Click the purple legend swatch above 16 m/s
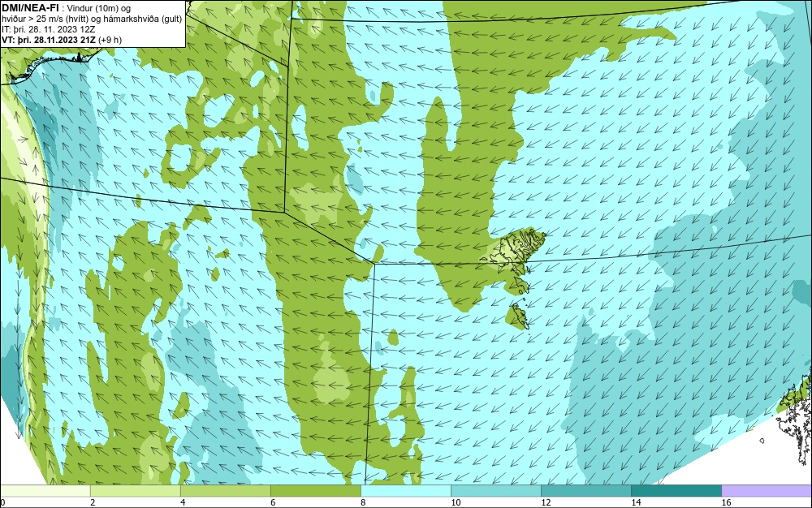Image resolution: width=812 pixels, height=508 pixels. point(767,490)
